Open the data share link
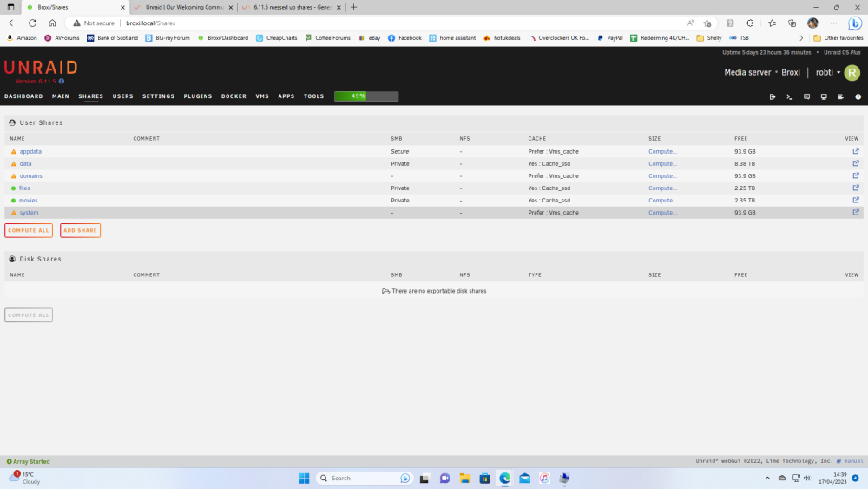Screen dimensions: 868x489 click(x=25, y=163)
